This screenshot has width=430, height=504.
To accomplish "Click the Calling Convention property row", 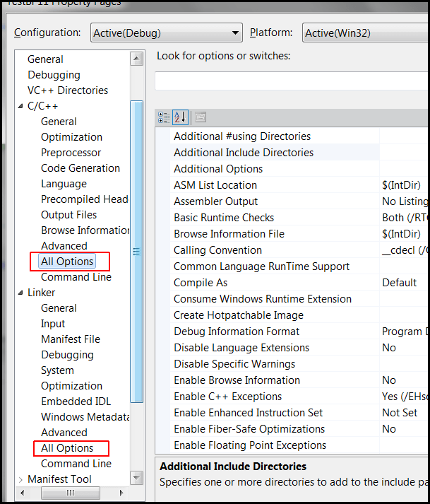I will [217, 250].
